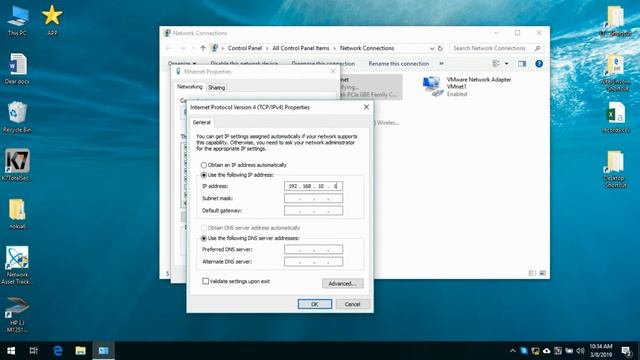Select the Dear.docx Word document icon
This screenshot has width=640, height=360.
point(17,69)
